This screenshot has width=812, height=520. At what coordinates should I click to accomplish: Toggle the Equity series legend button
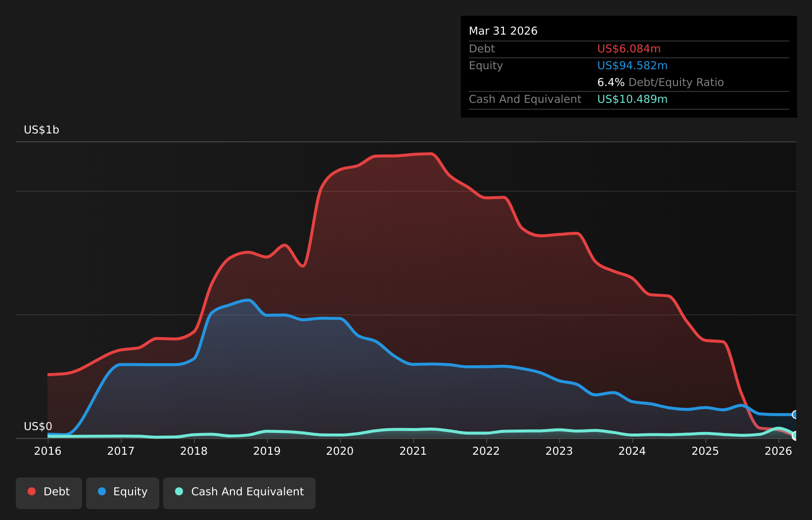(x=123, y=493)
